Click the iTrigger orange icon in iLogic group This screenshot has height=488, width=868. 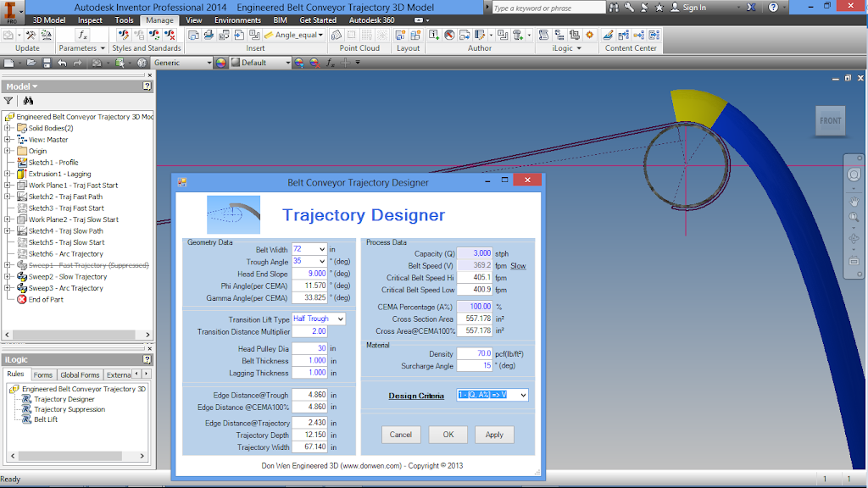click(x=590, y=35)
